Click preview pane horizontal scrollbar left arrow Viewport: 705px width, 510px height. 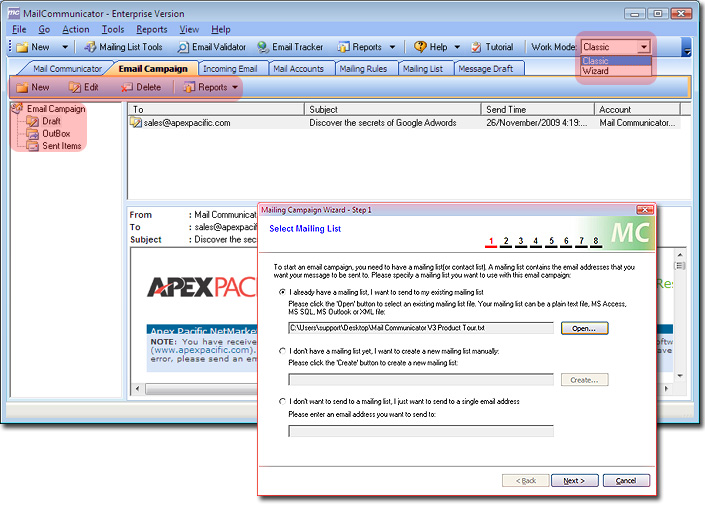tap(138, 389)
